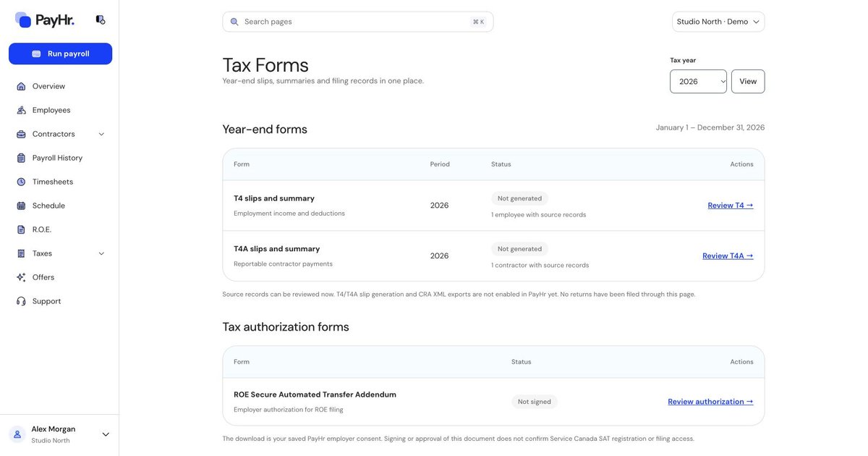The image size is (868, 456).
Task: Click the Schedule calendar icon
Action: [x=21, y=206]
